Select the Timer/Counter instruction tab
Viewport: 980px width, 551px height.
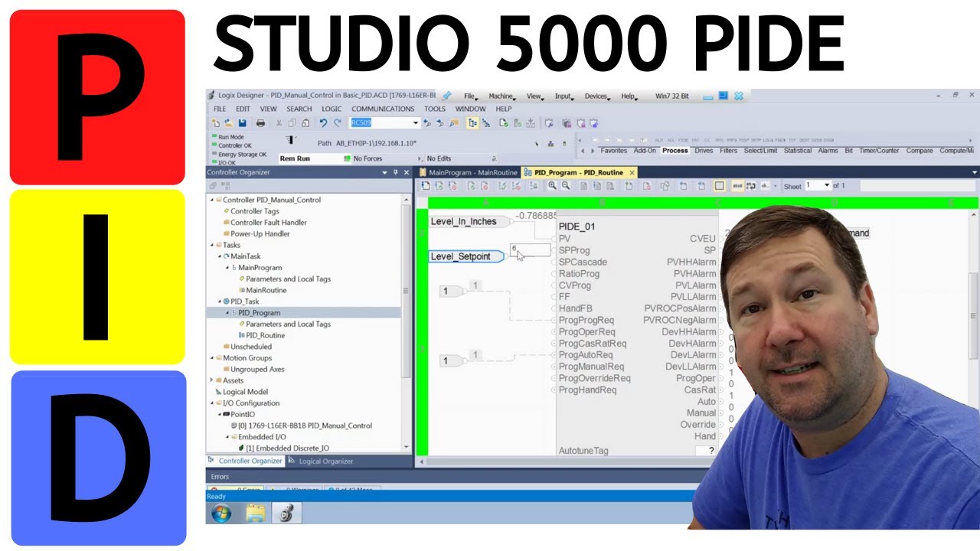click(x=879, y=151)
